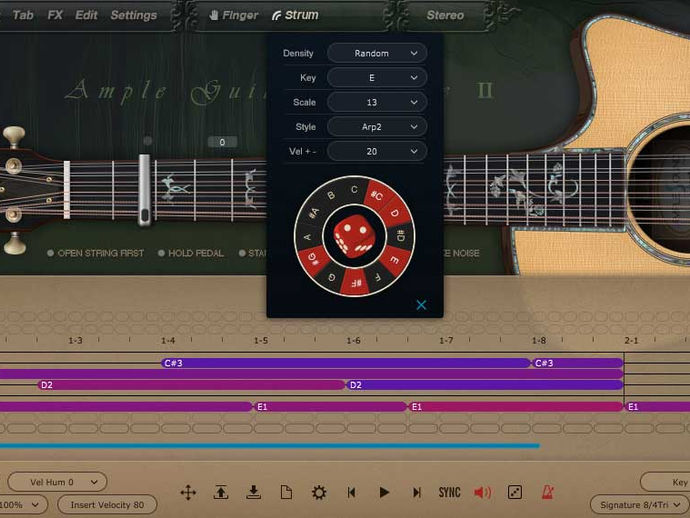This screenshot has width=690, height=518.
Task: Toggle A note on the wheel
Action: click(x=308, y=237)
